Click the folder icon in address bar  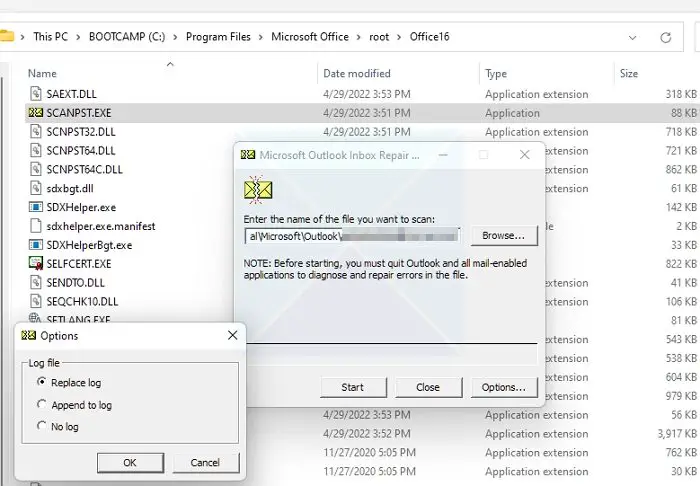point(6,36)
